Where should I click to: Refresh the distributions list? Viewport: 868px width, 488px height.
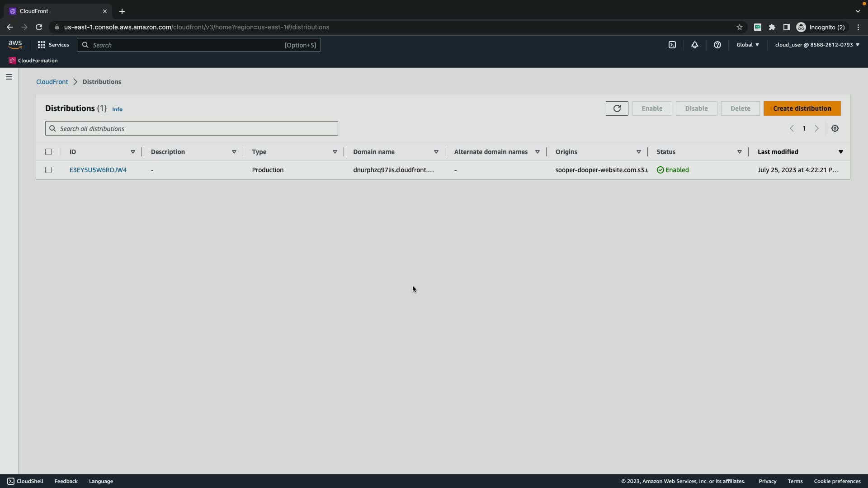click(x=617, y=108)
